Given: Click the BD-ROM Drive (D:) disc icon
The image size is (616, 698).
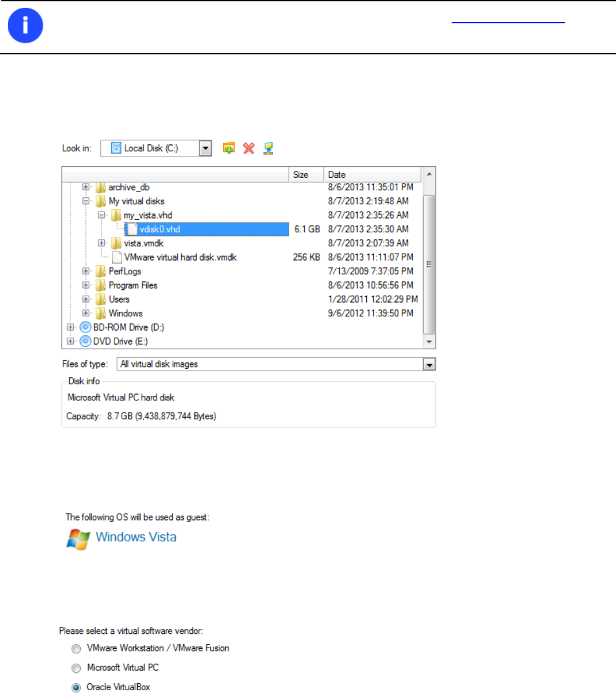Looking at the screenshot, I should click(x=85, y=327).
